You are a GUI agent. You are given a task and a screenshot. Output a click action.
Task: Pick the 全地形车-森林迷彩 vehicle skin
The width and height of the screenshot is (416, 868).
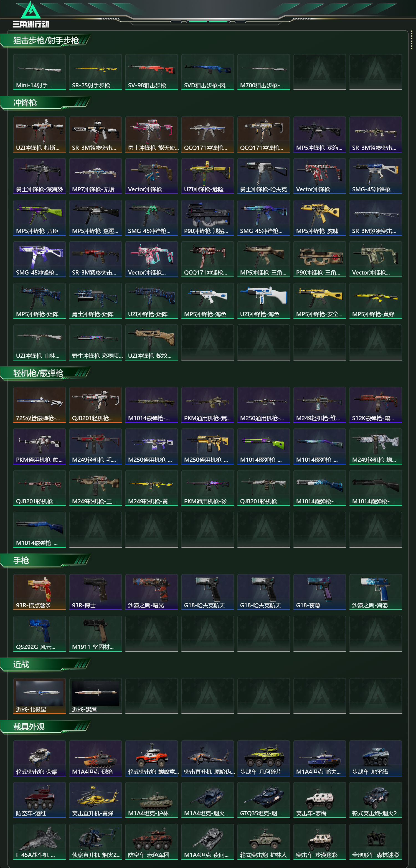(376, 841)
